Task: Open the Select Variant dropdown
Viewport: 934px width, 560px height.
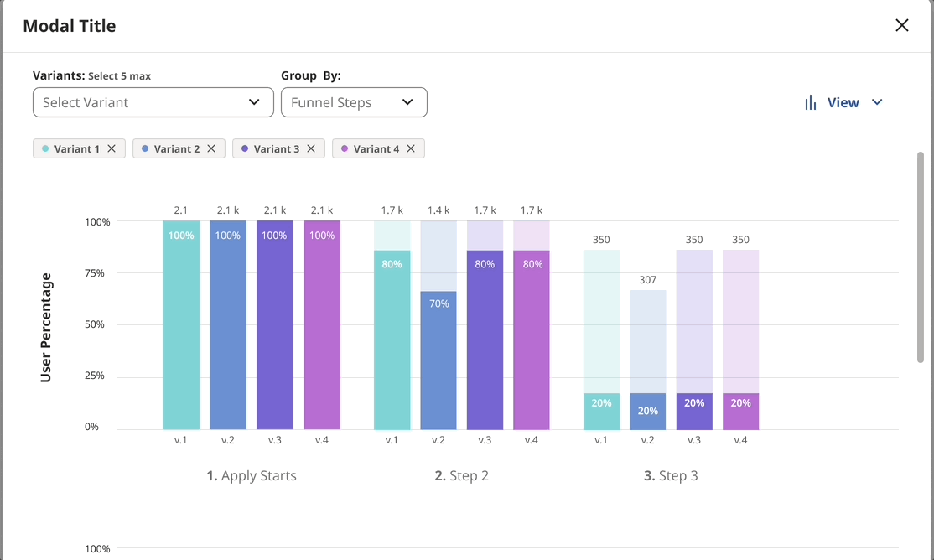Action: pyautogui.click(x=153, y=102)
